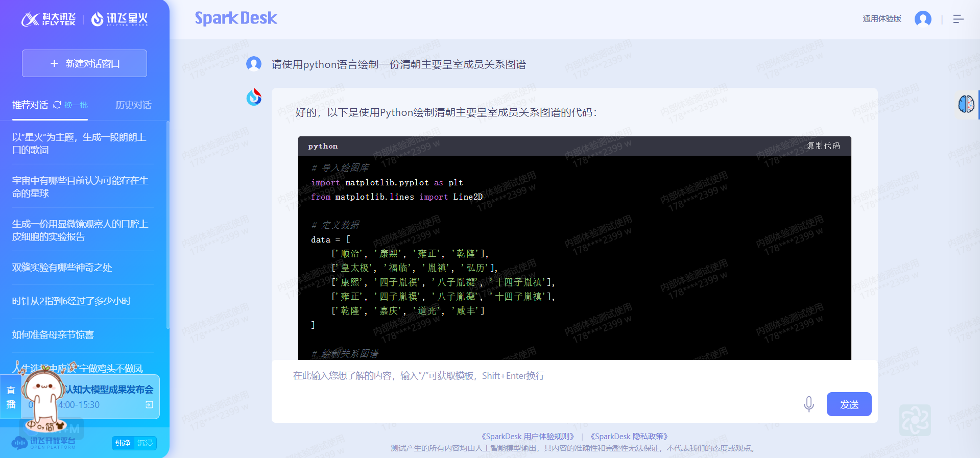
Task: Open the 讯飞开放平台 logo link
Action: [44, 442]
